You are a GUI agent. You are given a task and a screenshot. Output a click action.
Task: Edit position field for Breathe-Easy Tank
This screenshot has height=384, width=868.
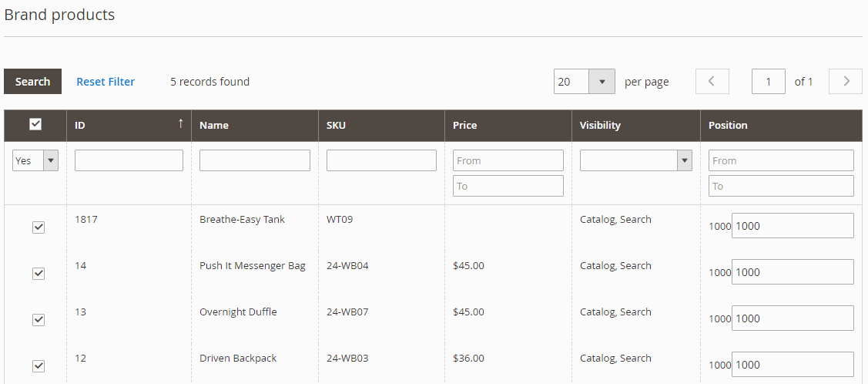point(793,226)
